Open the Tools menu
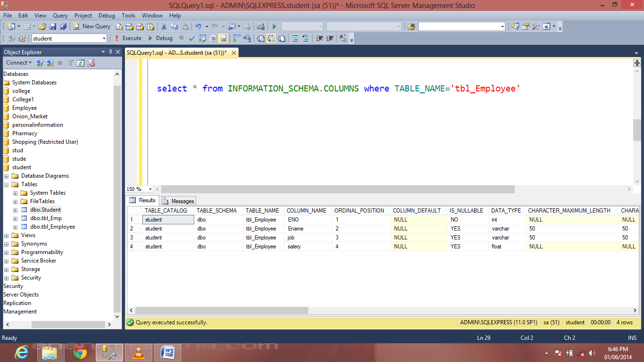 (128, 16)
